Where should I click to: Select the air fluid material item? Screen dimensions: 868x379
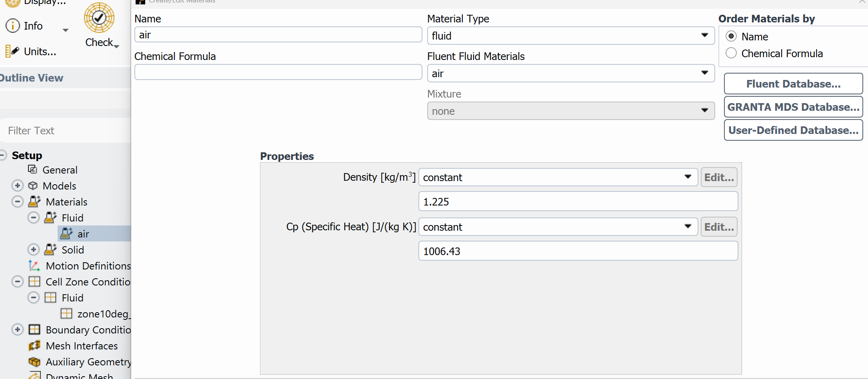coord(83,234)
